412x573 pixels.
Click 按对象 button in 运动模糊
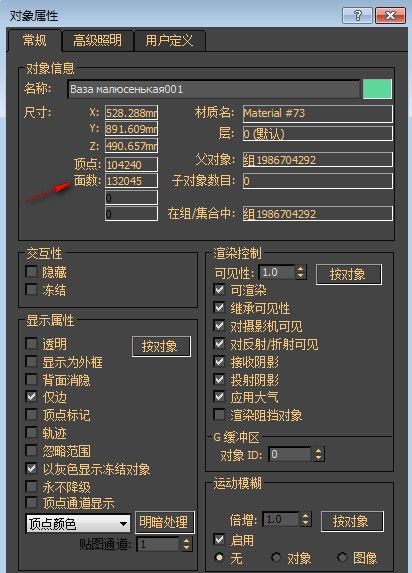click(x=352, y=521)
